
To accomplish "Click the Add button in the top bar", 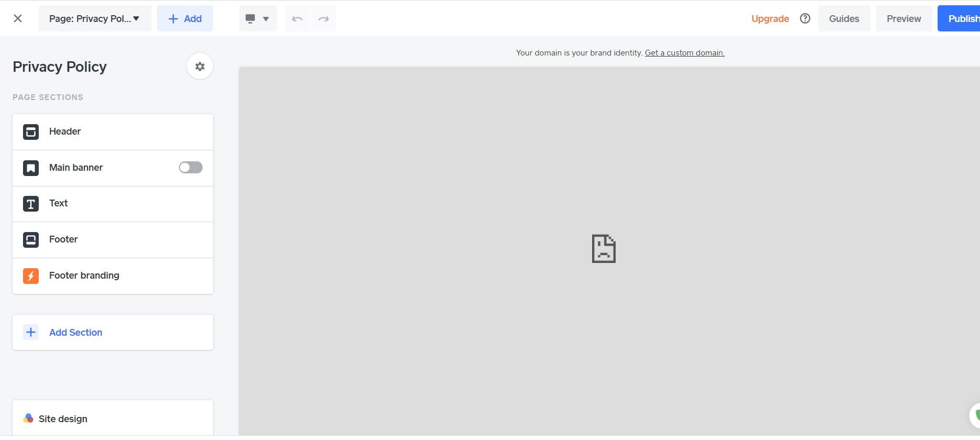I will tap(185, 18).
